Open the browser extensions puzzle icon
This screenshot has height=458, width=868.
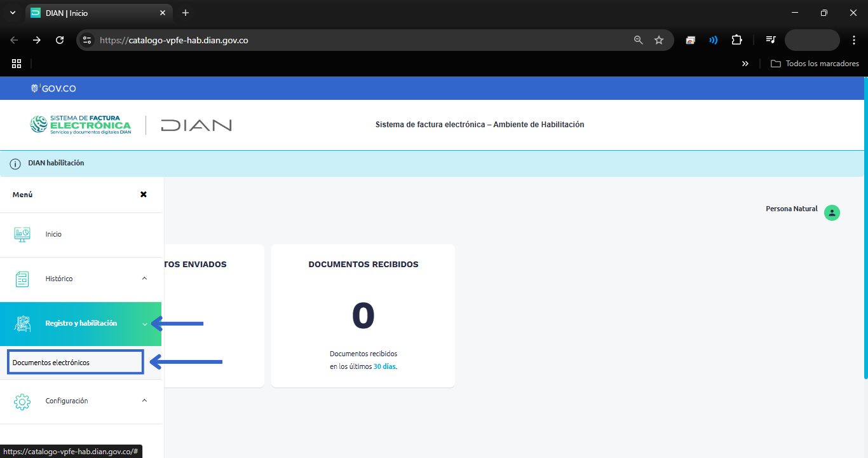pyautogui.click(x=736, y=40)
